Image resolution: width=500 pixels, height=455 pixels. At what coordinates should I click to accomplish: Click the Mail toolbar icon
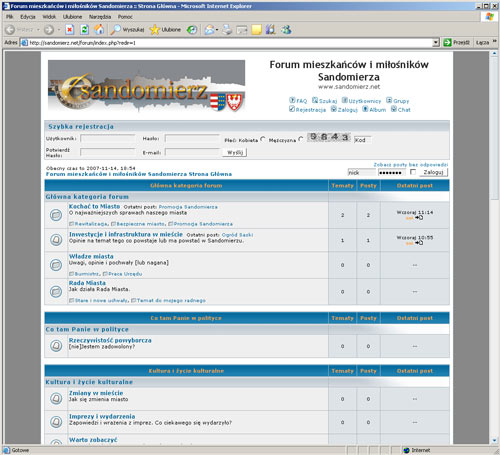209,30
